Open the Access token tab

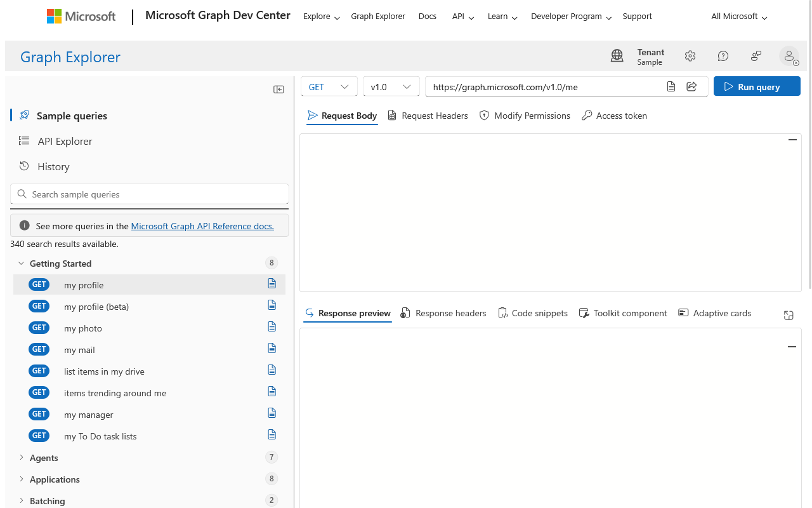pos(615,116)
